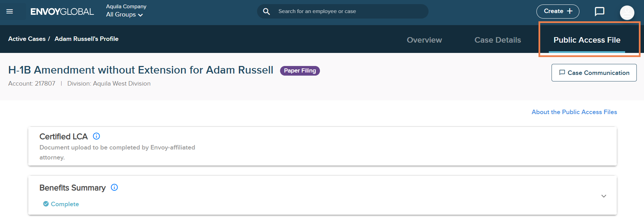Select the Public Access File tab
644x222 pixels.
pyautogui.click(x=587, y=40)
